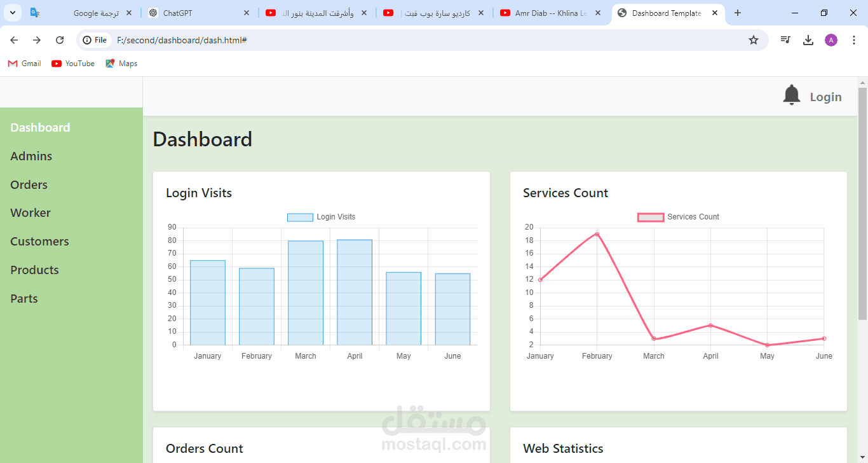Viewport: 868px width, 463px height.
Task: Close the ChatGPT tab
Action: pos(247,13)
